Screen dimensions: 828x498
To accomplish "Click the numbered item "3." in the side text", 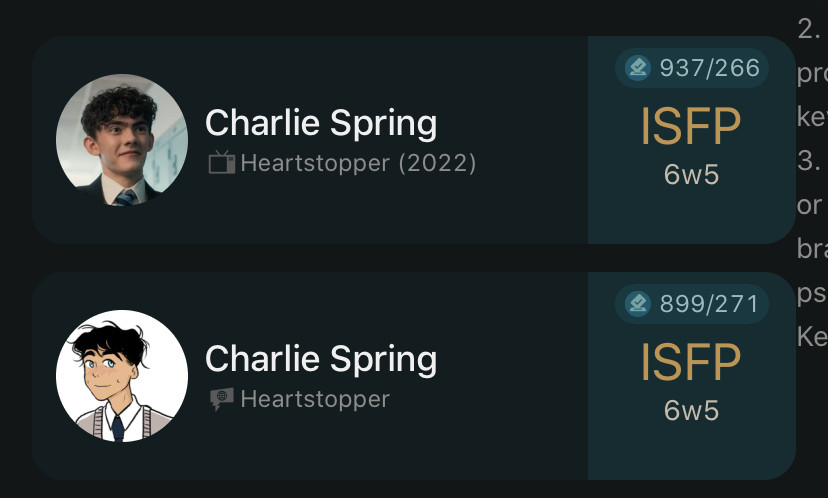I will pos(808,161).
